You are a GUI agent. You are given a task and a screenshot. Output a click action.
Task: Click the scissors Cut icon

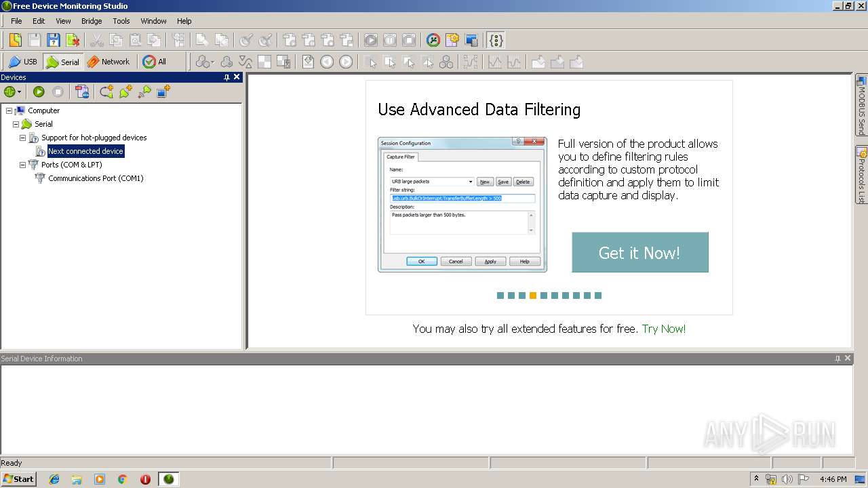pos(97,40)
